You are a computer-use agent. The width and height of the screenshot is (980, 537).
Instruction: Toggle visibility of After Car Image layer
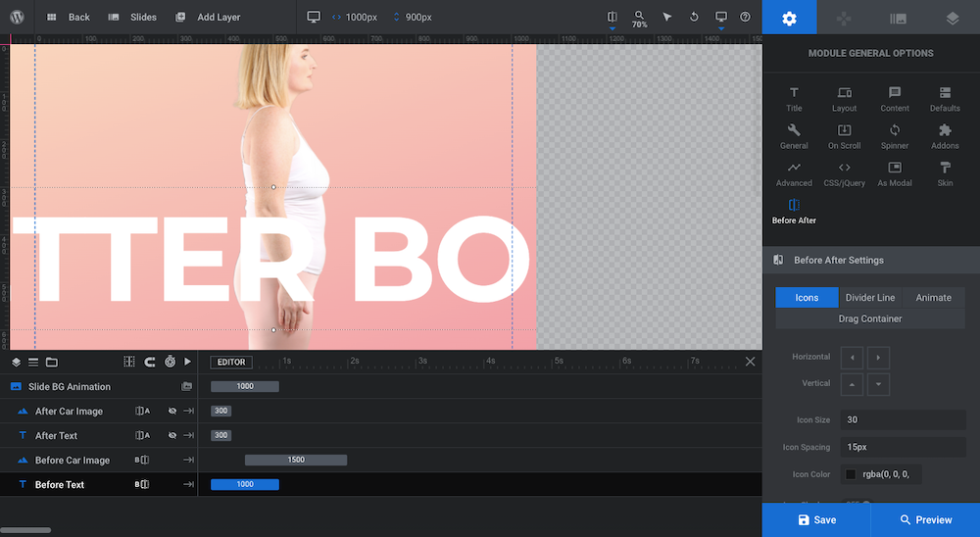pyautogui.click(x=171, y=411)
